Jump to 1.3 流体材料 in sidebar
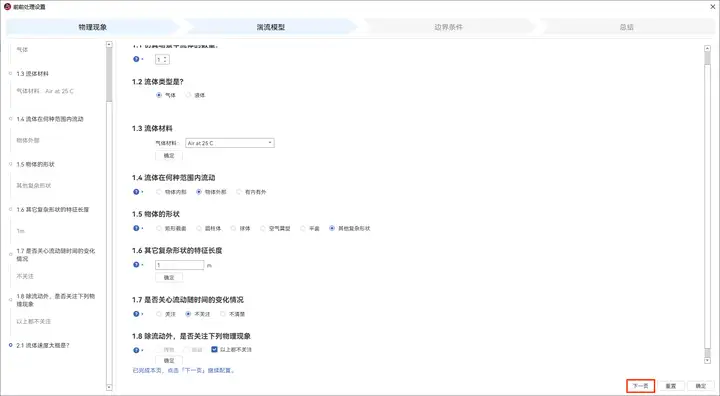Image resolution: width=720 pixels, height=396 pixels. click(x=32, y=74)
